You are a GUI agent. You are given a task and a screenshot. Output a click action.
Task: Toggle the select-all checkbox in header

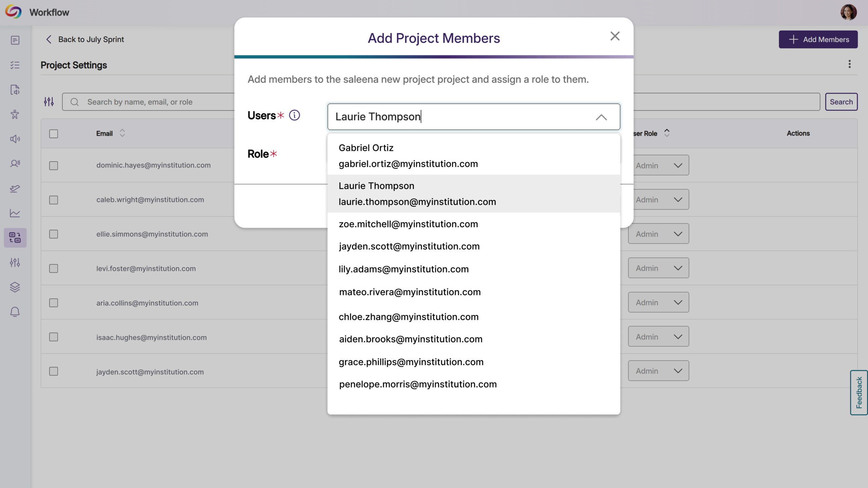point(54,134)
